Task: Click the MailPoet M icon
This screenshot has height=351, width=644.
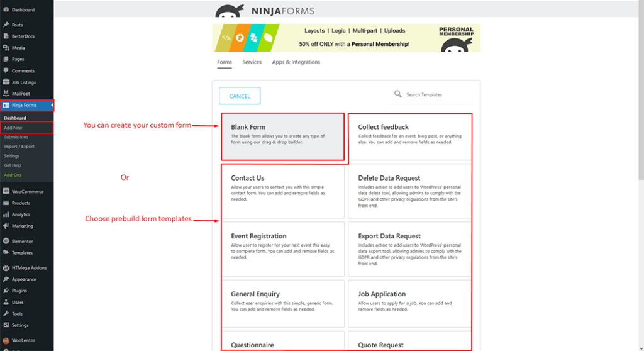Action: (x=6, y=93)
